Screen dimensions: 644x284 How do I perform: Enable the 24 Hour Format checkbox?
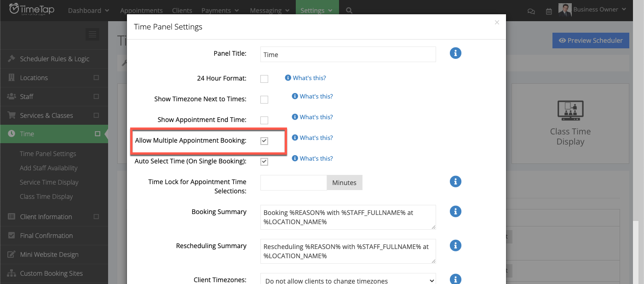tap(264, 79)
